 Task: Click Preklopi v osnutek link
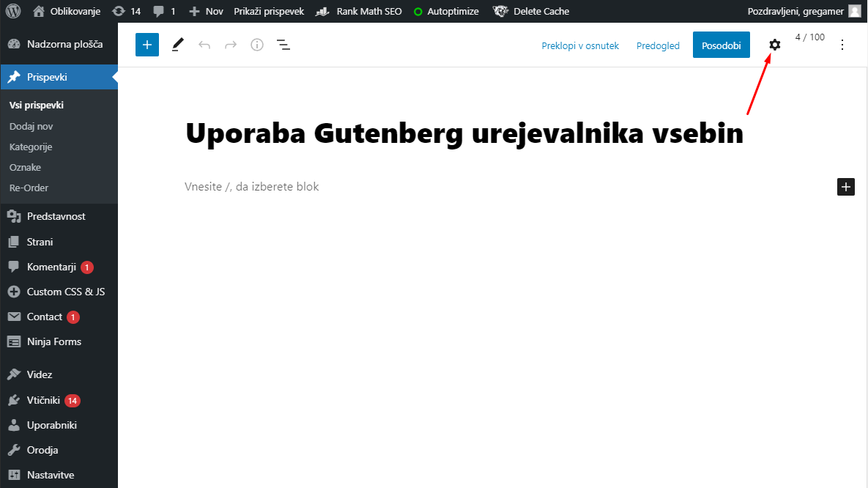580,45
